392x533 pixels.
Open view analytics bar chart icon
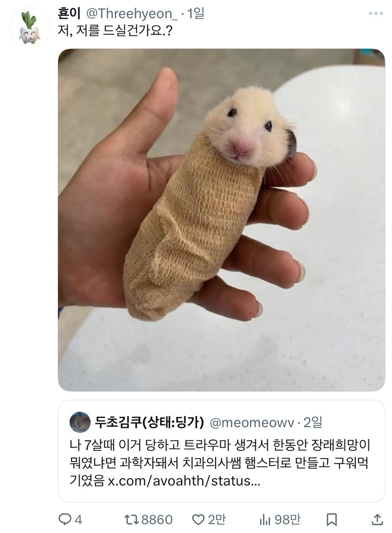coord(265,519)
